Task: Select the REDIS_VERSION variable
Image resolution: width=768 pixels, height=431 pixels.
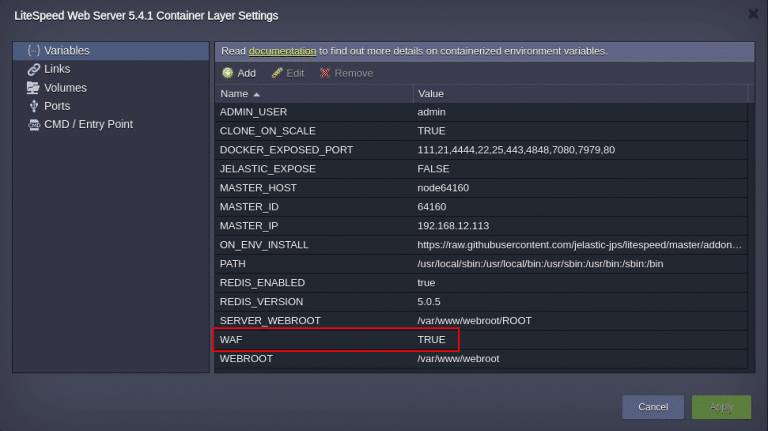Action: click(261, 302)
